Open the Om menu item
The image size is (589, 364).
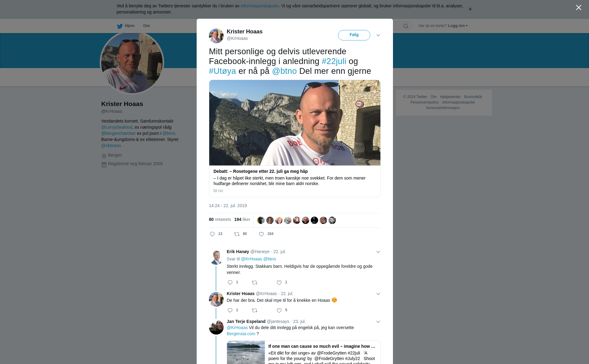coord(146,26)
